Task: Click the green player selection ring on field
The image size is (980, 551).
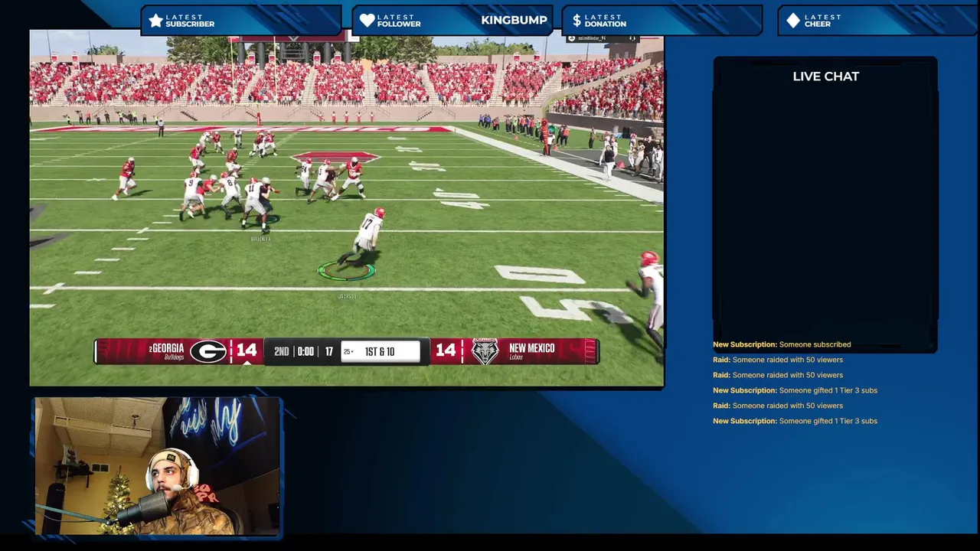Action: 346,270
